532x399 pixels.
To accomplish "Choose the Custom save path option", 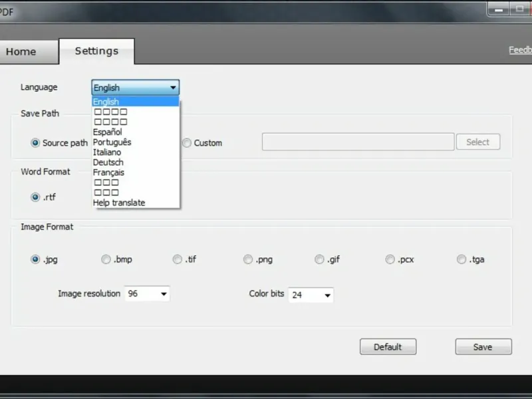I will 187,143.
